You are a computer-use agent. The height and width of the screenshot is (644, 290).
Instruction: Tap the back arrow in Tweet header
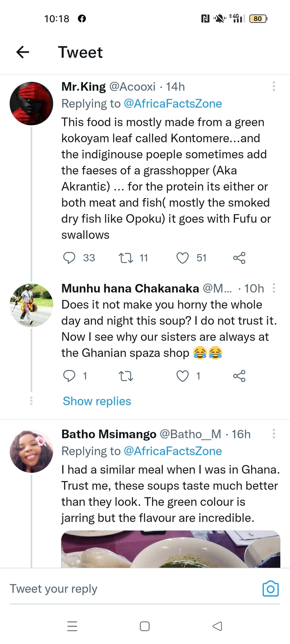23,52
